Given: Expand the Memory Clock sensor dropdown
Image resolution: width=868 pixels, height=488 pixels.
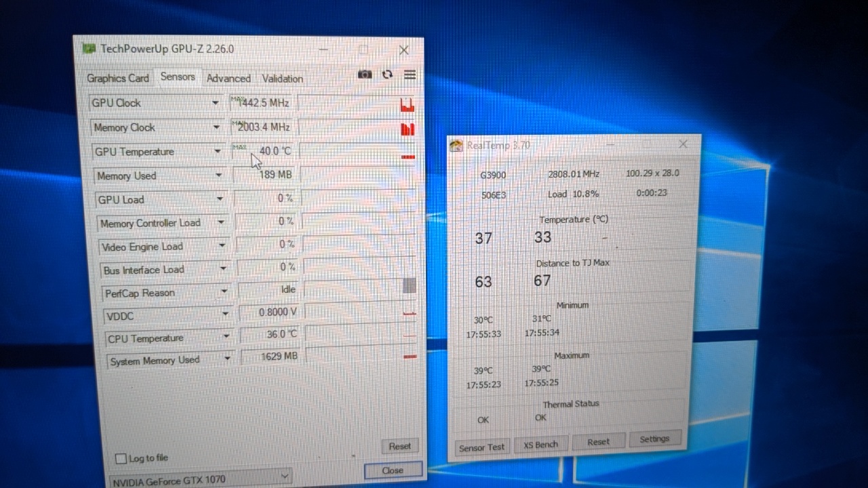Looking at the screenshot, I should 216,127.
